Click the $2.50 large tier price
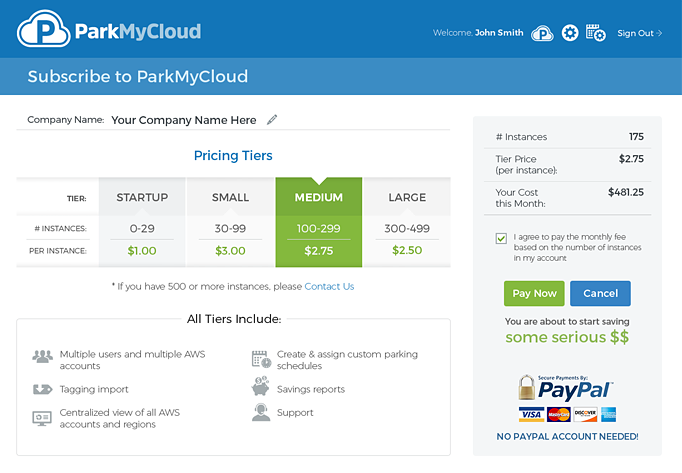Viewport: 682px width, 473px height. pyautogui.click(x=407, y=250)
